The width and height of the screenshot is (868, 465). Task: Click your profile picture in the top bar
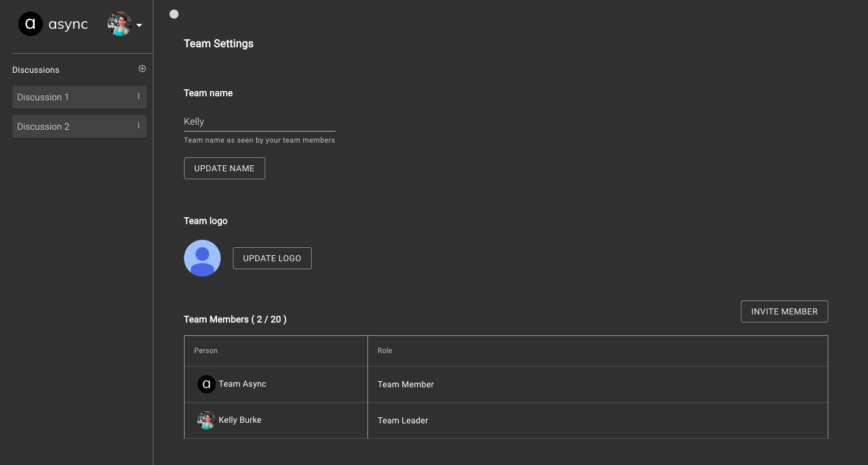coord(120,24)
